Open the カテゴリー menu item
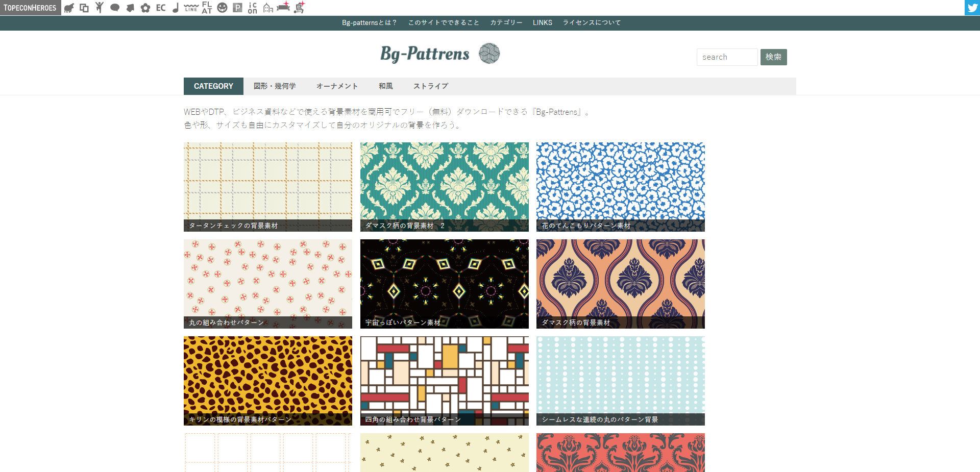The width and height of the screenshot is (980, 472). [506, 22]
